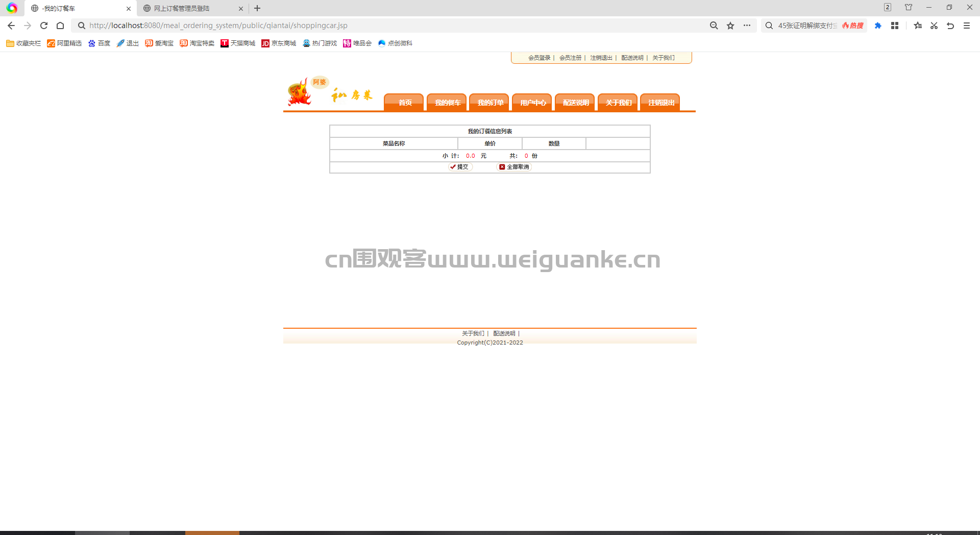Open the 收藏夹栏 bookmarks folder
Viewport: 980px width, 535px height.
coord(23,43)
